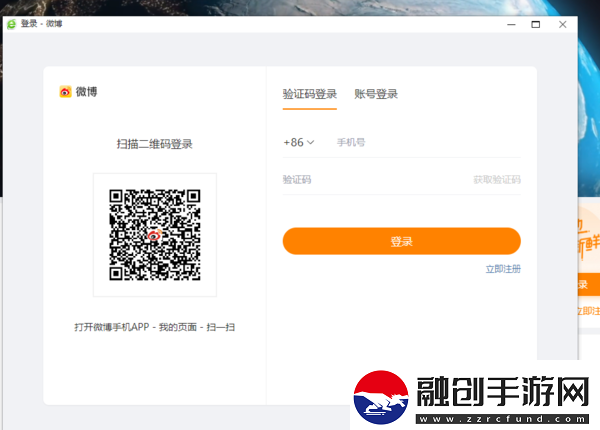Click the orange 登录 button
Screen dimensions: 600x430
[401, 241]
